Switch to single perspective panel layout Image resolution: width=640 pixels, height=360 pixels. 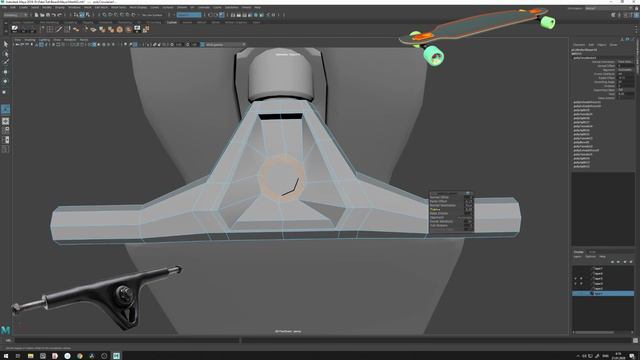[5, 122]
